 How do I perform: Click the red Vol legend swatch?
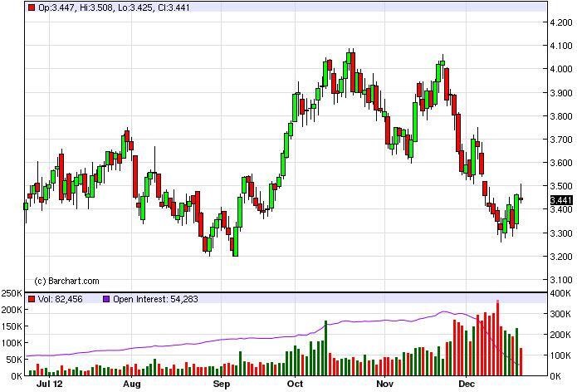[x=32, y=299]
